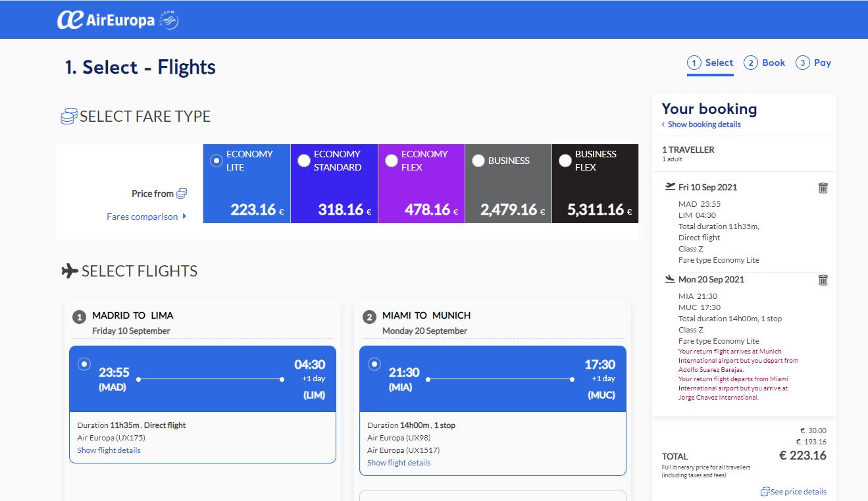This screenshot has width=868, height=501.
Task: Select the Economy Lite fare radio button
Action: [217, 161]
